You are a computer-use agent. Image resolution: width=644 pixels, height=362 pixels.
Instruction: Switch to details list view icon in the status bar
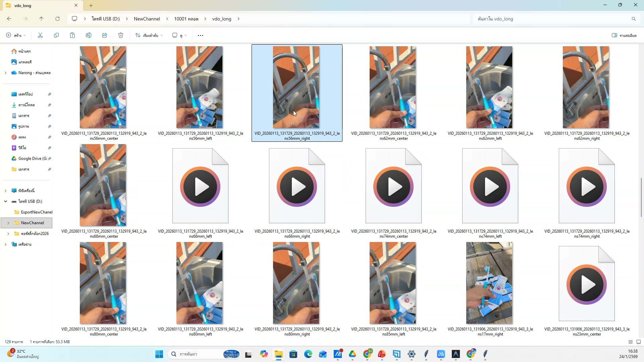click(x=631, y=342)
